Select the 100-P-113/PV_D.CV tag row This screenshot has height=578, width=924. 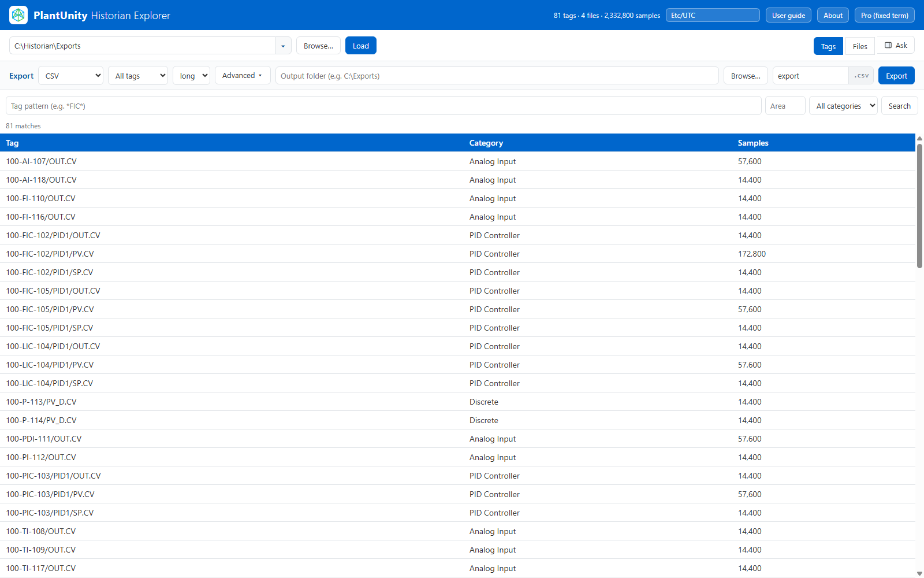click(457, 402)
